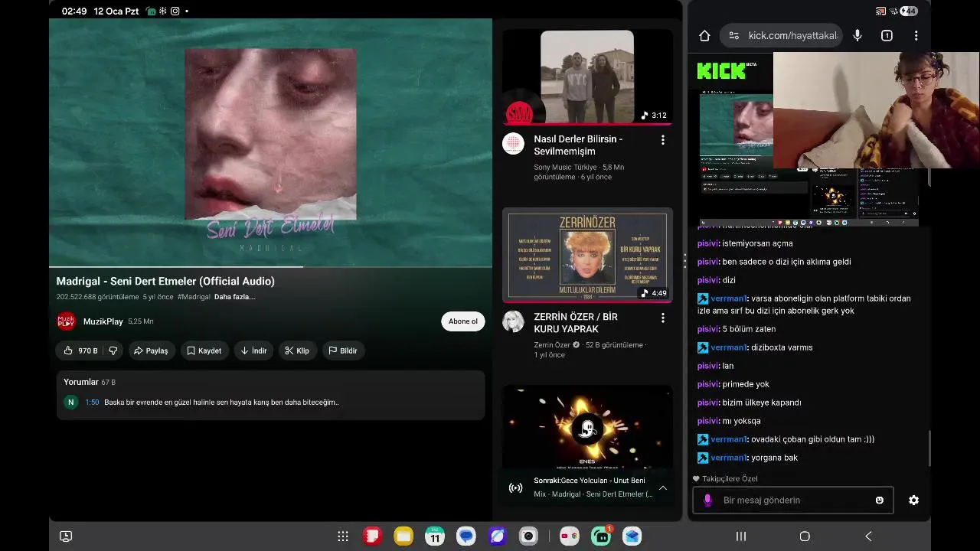This screenshot has height=551, width=980.
Task: Create a clip with Klip button
Action: coord(297,350)
